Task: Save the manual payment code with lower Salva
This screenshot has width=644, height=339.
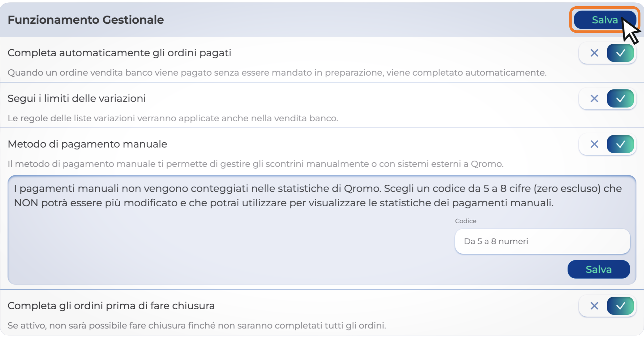Action: 598,269
